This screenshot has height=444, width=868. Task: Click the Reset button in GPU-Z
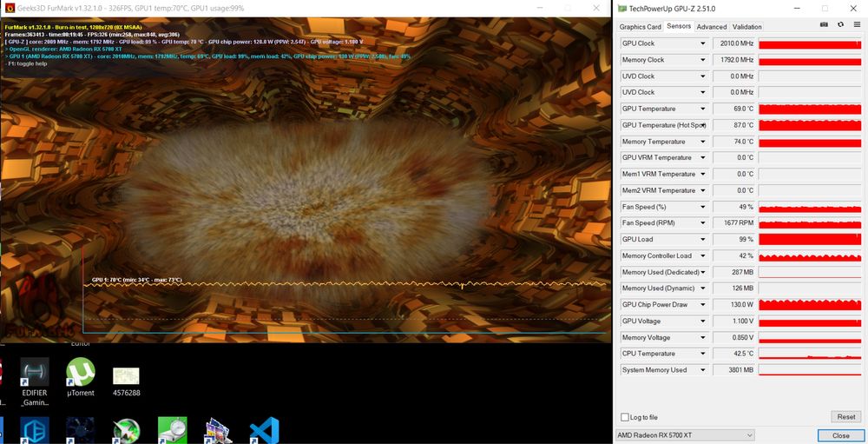tap(845, 417)
